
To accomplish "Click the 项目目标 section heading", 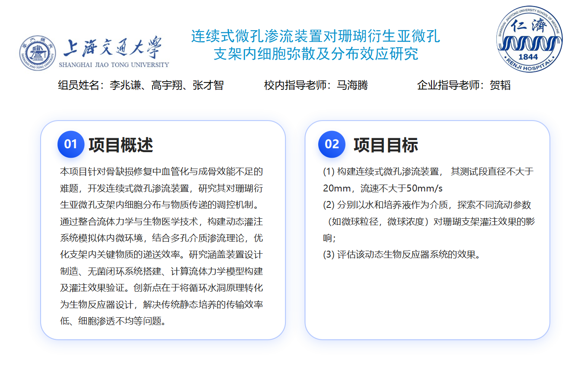I will 386,145.
